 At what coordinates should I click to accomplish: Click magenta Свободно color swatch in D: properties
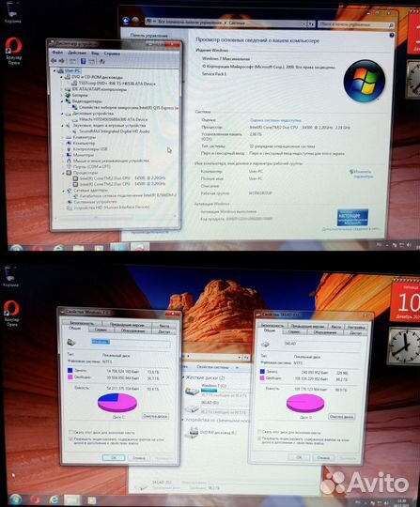point(262,378)
